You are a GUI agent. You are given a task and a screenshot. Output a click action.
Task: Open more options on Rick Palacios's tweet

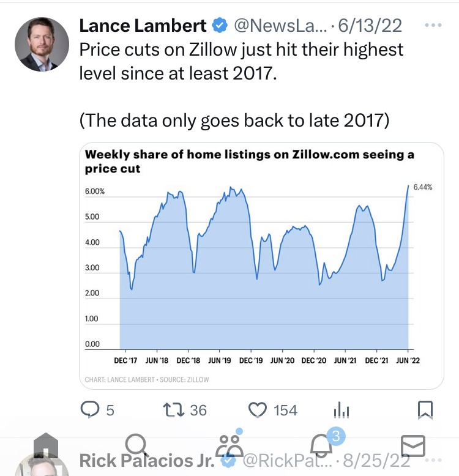pos(433,460)
